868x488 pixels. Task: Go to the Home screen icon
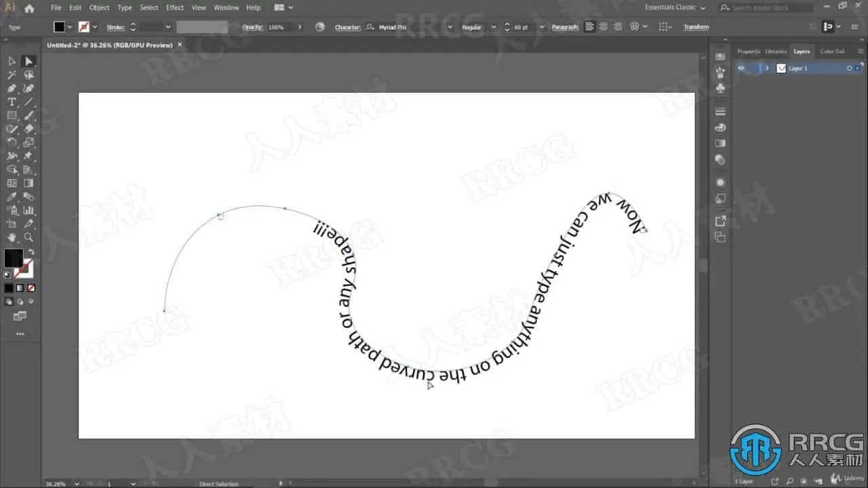click(x=29, y=8)
